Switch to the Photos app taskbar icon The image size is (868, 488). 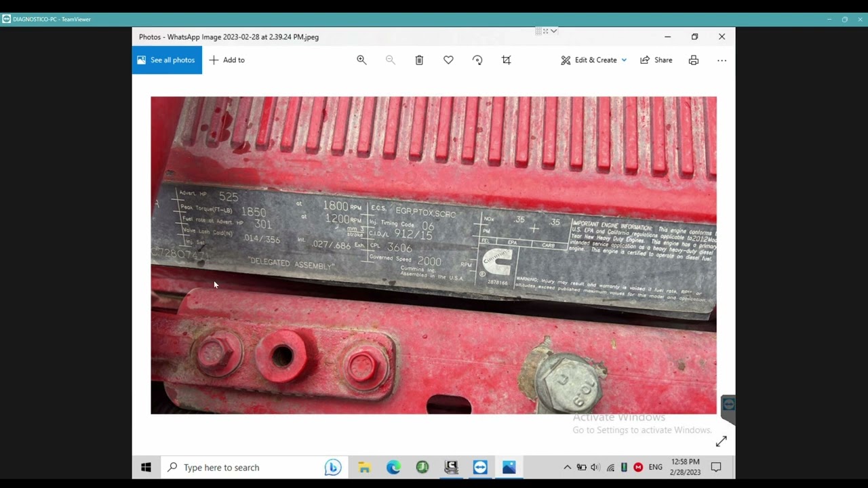tap(509, 467)
